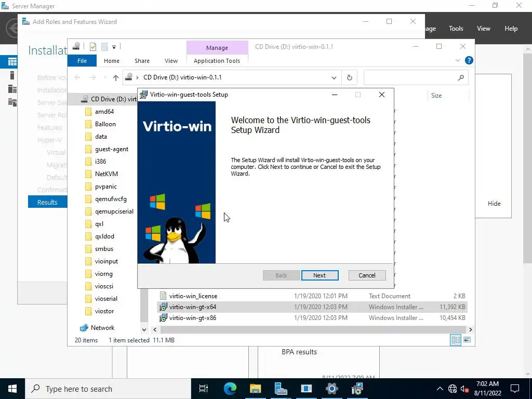Click the smbus folder icon
The width and height of the screenshot is (532, 399).
[x=88, y=249]
